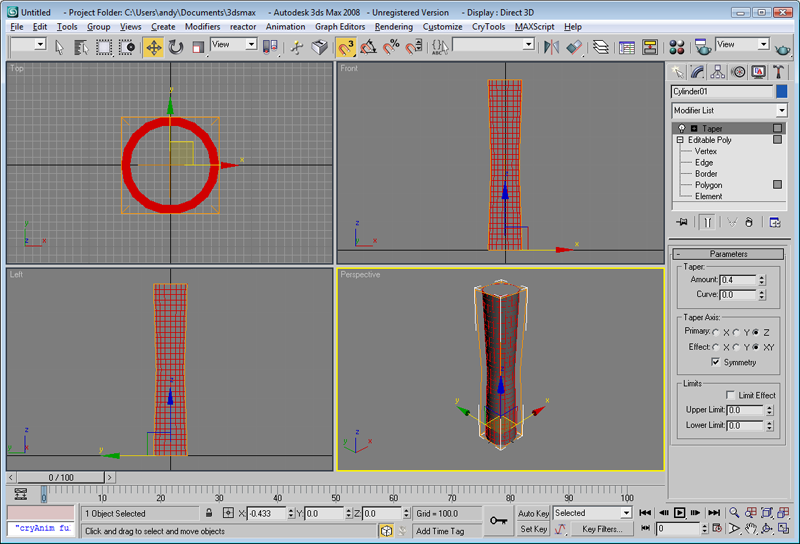
Task: Select Primary axis X radio button
Action: pyautogui.click(x=716, y=332)
